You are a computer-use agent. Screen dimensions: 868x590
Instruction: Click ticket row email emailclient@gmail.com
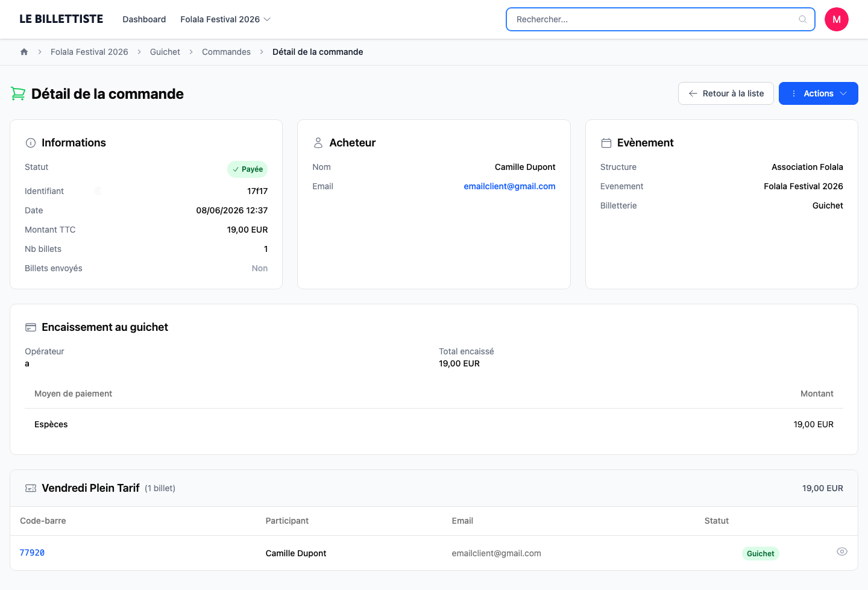tap(497, 553)
